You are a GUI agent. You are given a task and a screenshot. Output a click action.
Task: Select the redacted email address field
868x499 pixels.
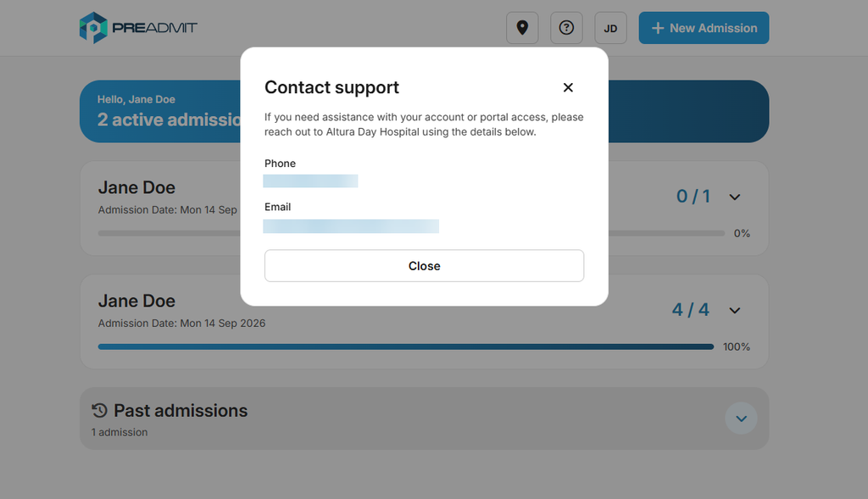(351, 225)
